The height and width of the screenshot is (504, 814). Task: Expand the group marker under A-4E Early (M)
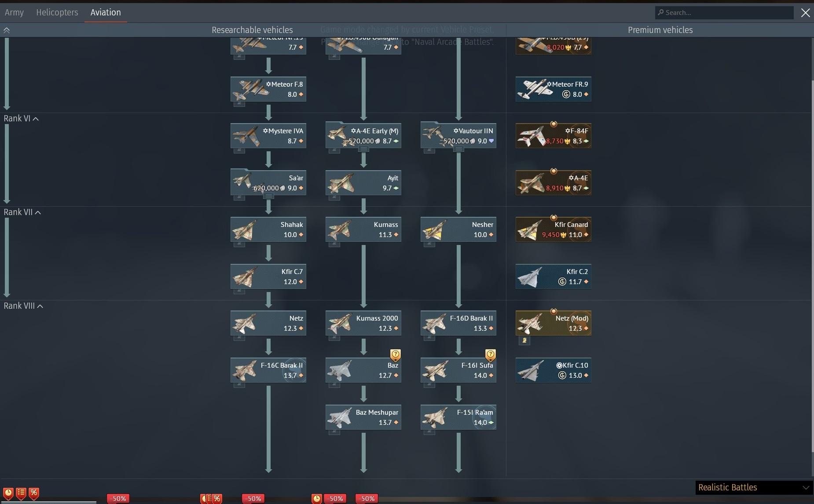(363, 149)
